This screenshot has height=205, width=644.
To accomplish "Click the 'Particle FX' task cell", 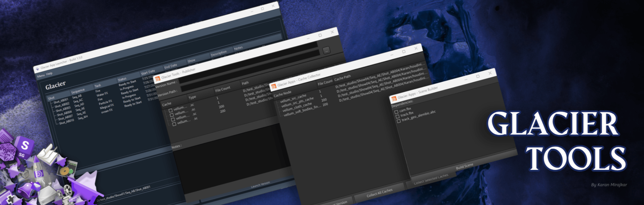I will tap(105, 103).
